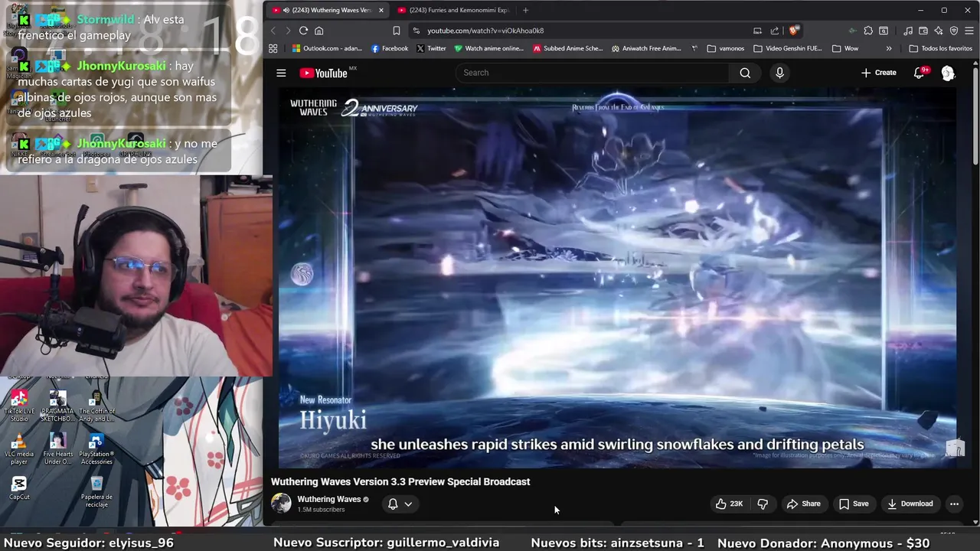Open the Facebook bookmark
The image size is (980, 551).
[390, 48]
